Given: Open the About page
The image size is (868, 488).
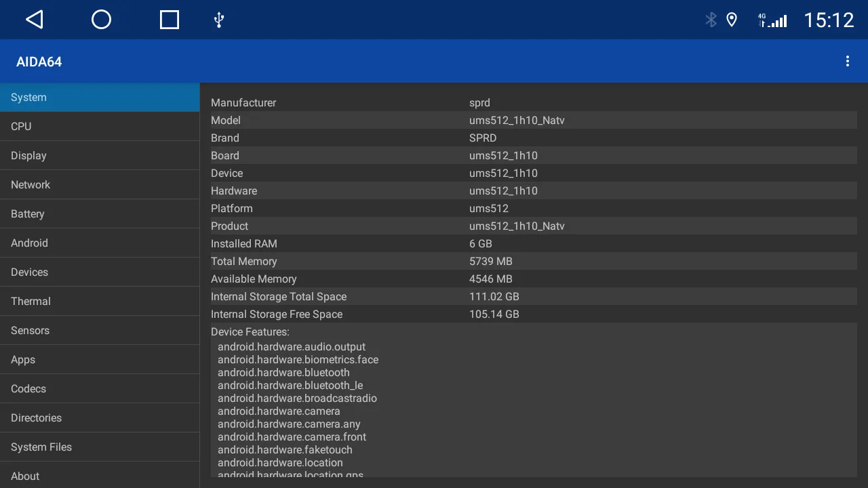Looking at the screenshot, I should coord(100,475).
